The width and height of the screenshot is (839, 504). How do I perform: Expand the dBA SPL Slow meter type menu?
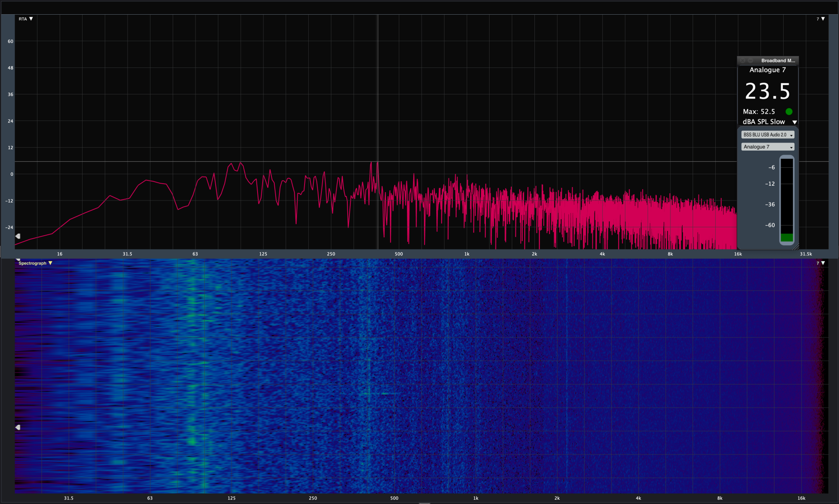[794, 122]
